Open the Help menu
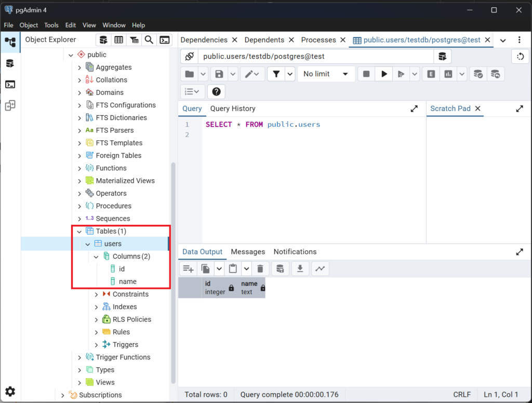 click(x=138, y=25)
